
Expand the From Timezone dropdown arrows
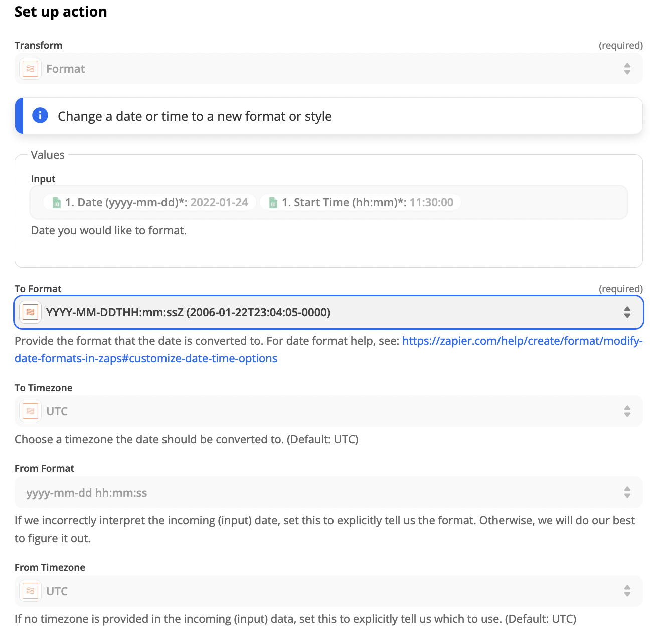coord(627,591)
